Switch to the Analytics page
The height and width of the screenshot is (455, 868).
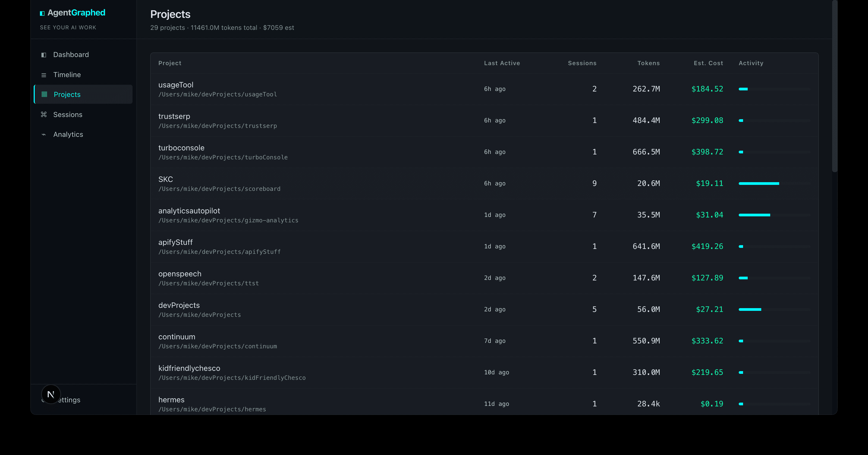tap(83, 134)
